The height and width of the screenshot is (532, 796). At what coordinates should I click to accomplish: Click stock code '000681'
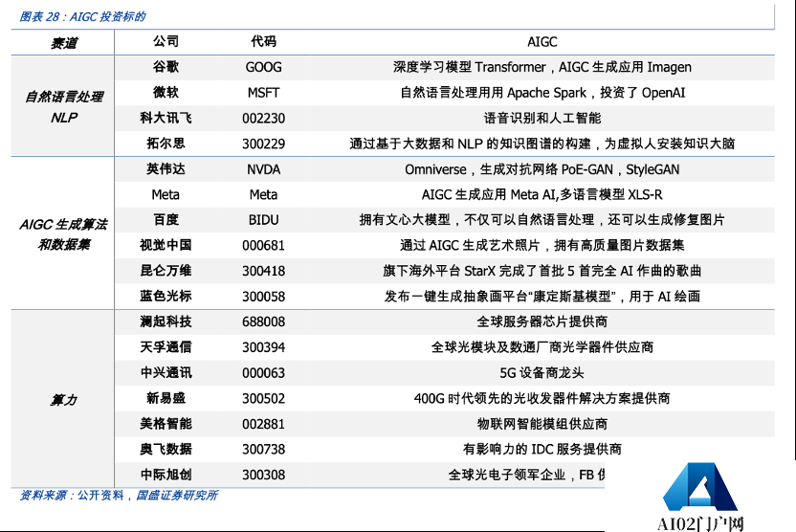[263, 246]
